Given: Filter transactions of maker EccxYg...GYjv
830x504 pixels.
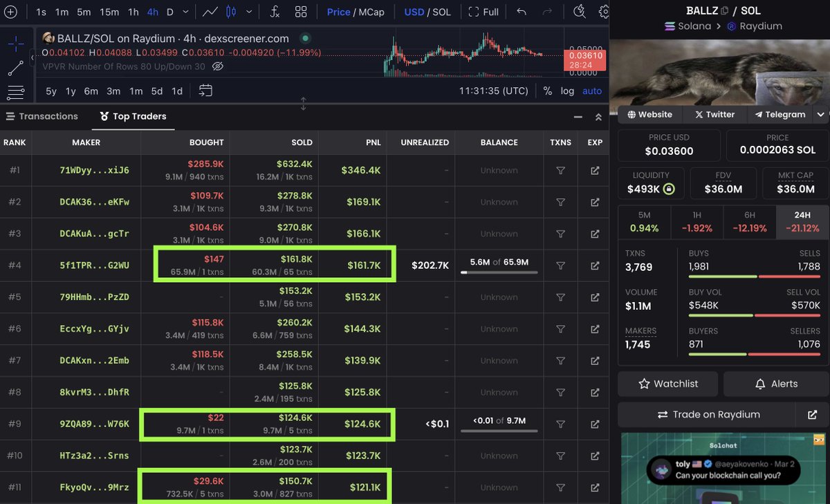Looking at the screenshot, I should click(561, 329).
